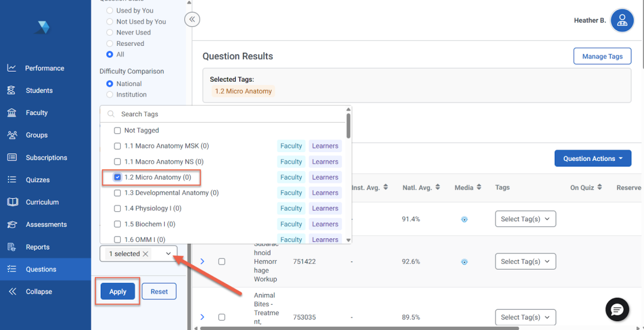
Task: Click the Apply button
Action: point(118,292)
